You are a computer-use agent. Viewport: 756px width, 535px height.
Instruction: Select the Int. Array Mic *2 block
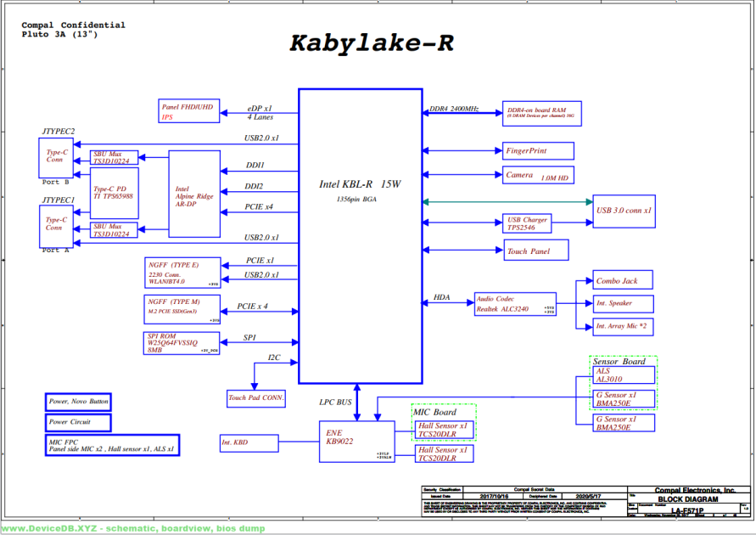[623, 327]
